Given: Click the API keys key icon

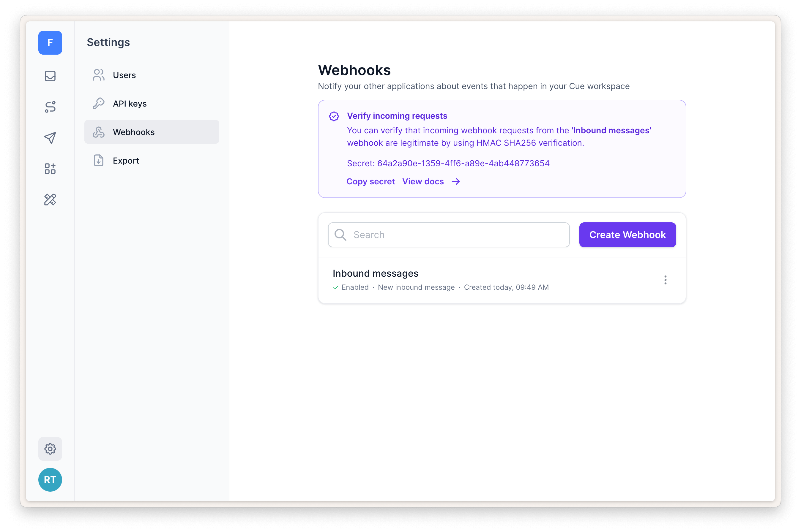Looking at the screenshot, I should point(98,104).
